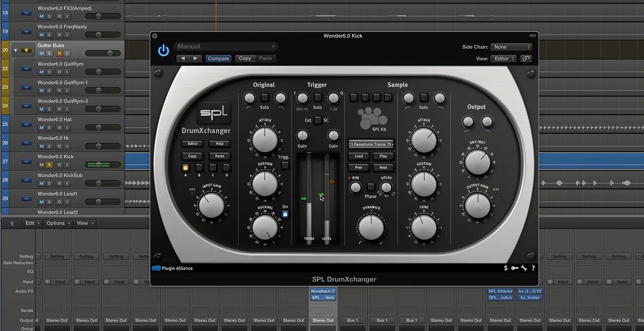Open the key license icon
Screen dimensions: 644x331
[514, 268]
